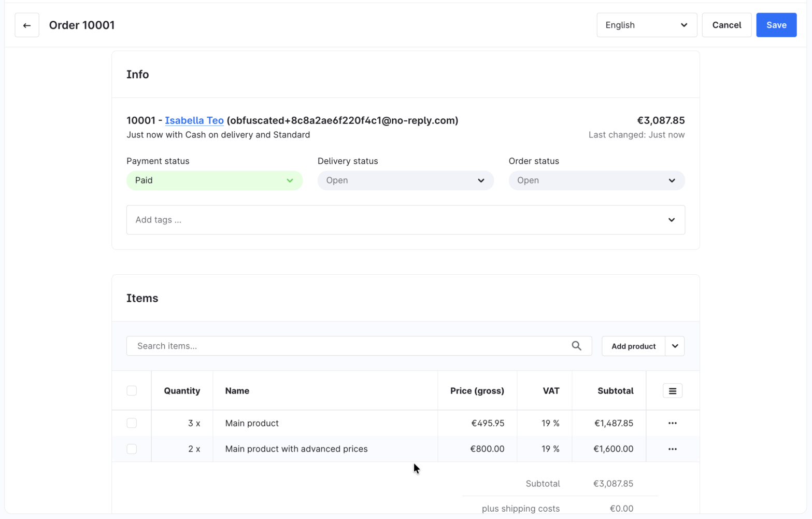Change the Payment status Paid dropdown
Viewport: 812px width, 519px height.
coord(215,180)
